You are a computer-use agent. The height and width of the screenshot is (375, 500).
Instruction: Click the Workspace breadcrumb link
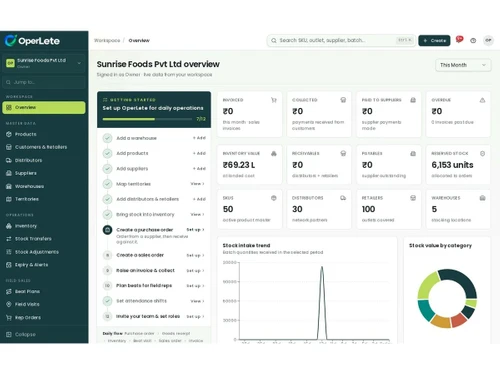pyautogui.click(x=107, y=40)
